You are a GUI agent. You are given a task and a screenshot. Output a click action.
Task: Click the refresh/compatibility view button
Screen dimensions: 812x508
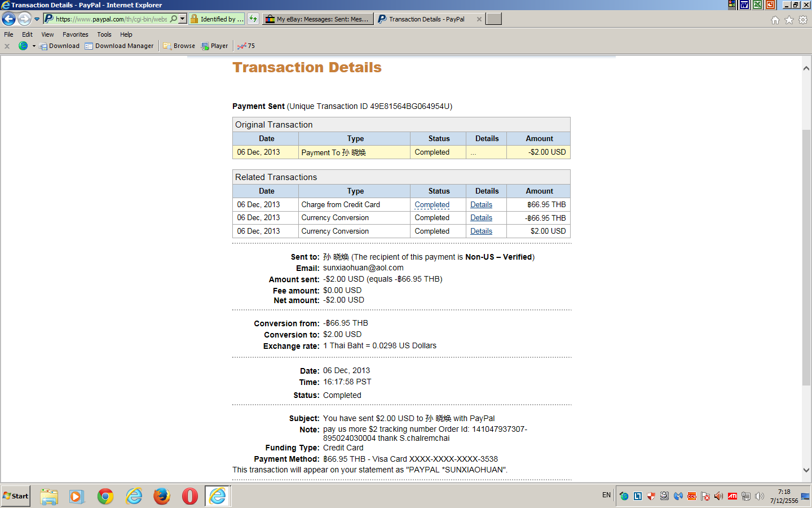pyautogui.click(x=253, y=19)
